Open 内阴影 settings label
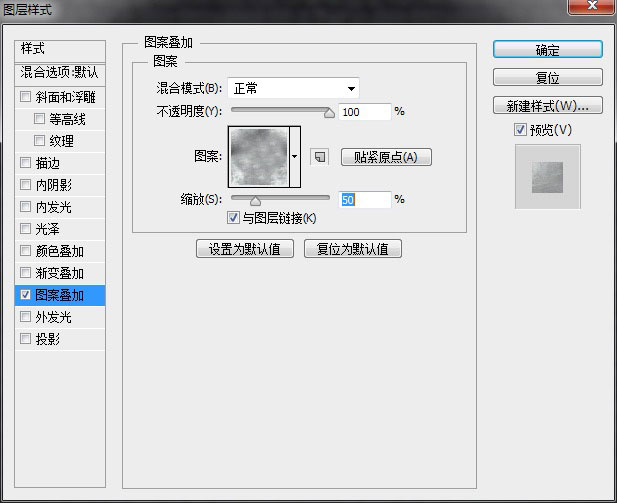The image size is (617, 503). point(54,185)
